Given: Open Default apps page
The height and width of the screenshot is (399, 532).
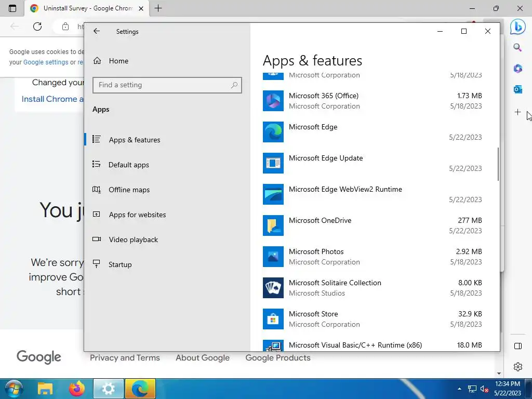Looking at the screenshot, I should click(x=129, y=165).
